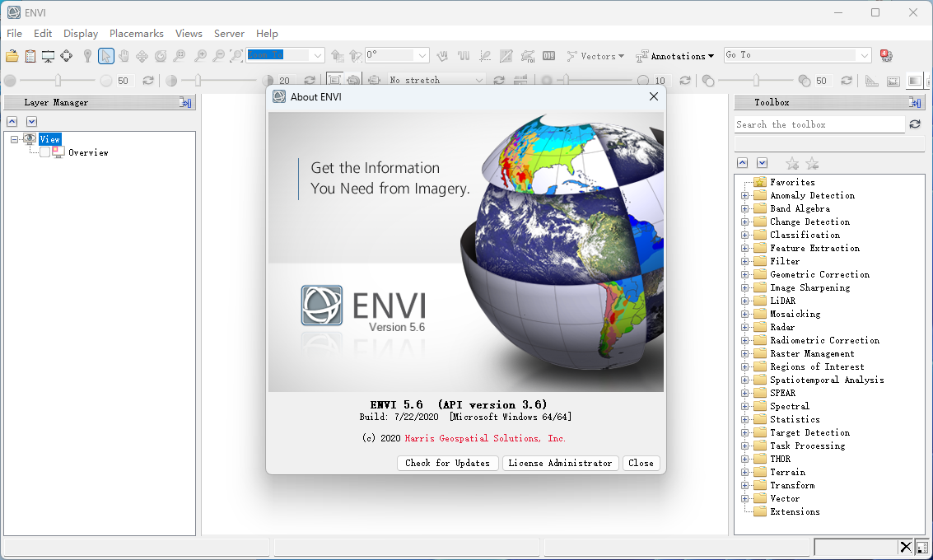This screenshot has width=933, height=560.
Task: Expand the Band Algebra folder
Action: point(744,209)
